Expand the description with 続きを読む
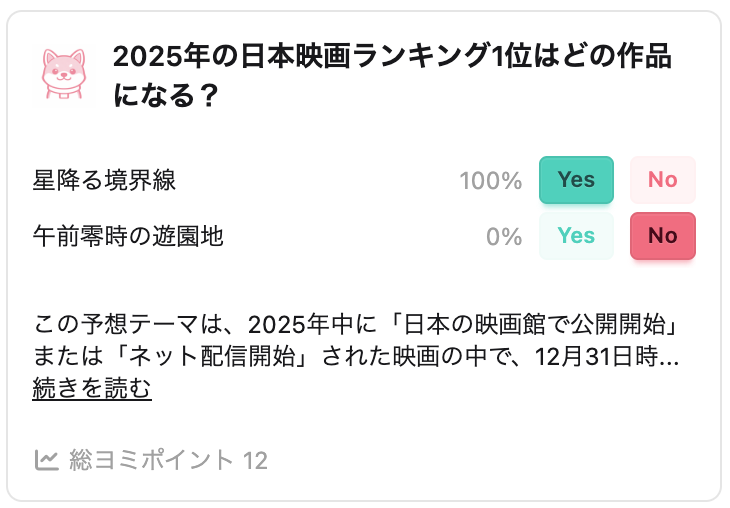Viewport: 730px width, 508px height. [x=92, y=389]
